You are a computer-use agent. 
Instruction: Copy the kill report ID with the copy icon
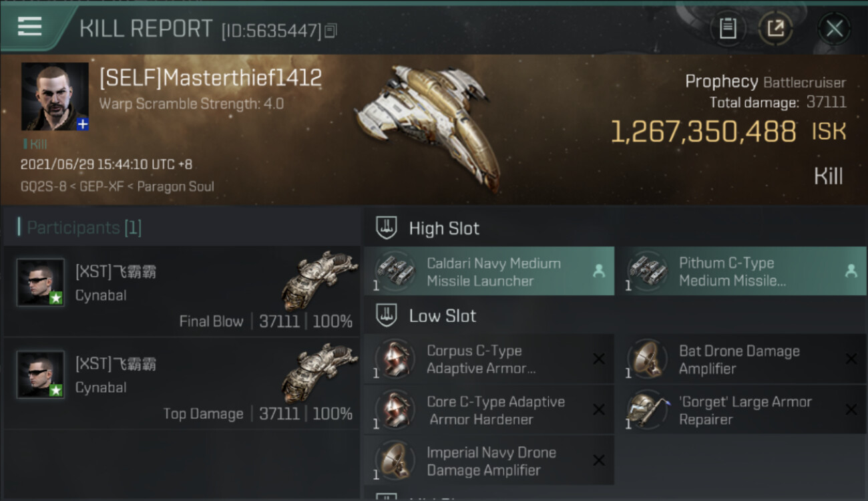(x=331, y=30)
